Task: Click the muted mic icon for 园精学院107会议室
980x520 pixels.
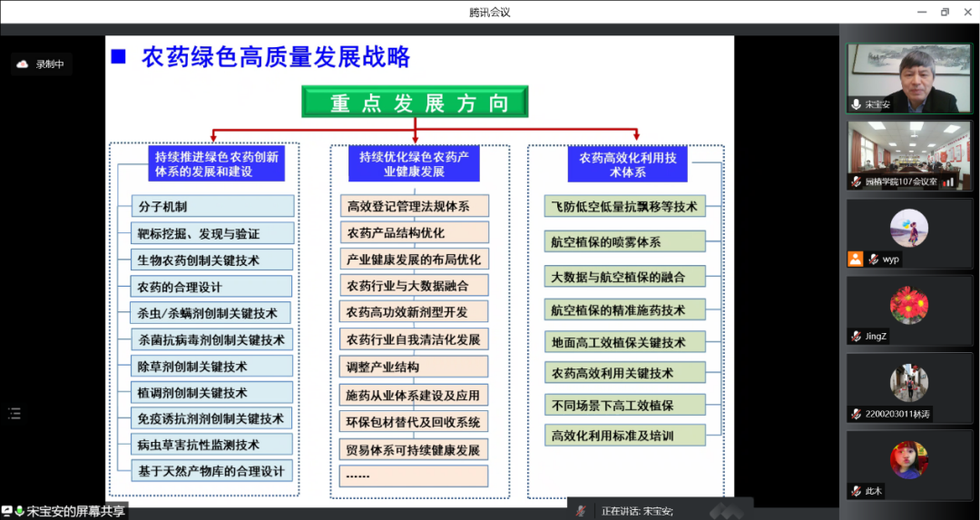Action: [x=856, y=182]
